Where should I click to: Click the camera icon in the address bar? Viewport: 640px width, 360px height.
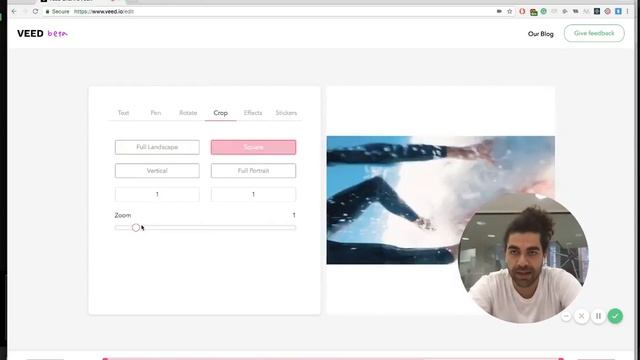[499, 11]
